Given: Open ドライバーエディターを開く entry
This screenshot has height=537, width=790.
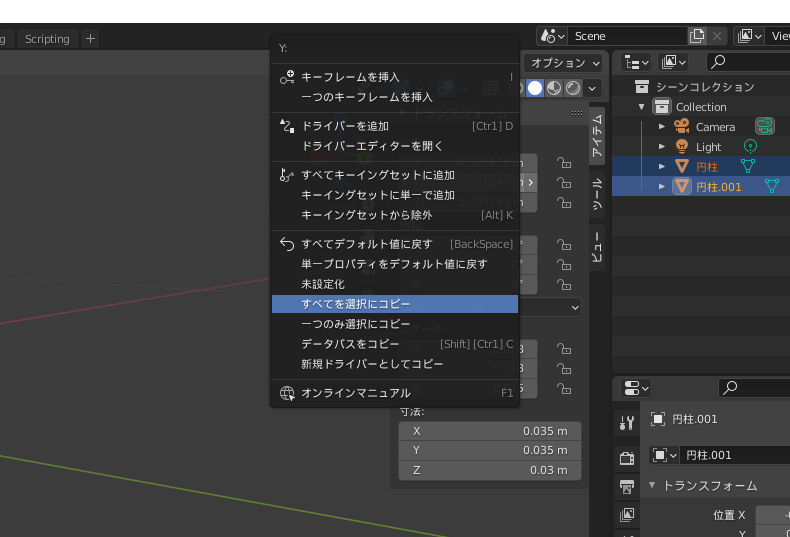Looking at the screenshot, I should (394, 146).
